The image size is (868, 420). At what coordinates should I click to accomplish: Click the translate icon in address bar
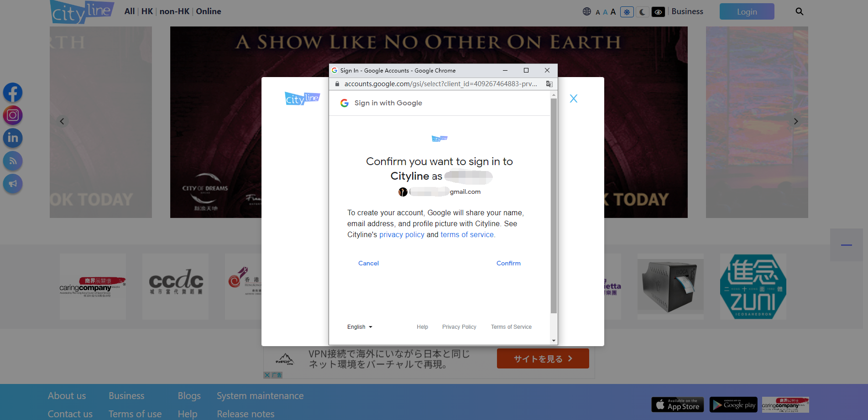(x=549, y=84)
